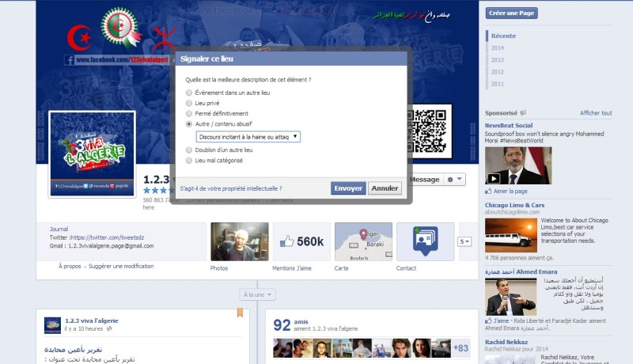Click the Message button on the page
This screenshot has width=633, height=364.
pyautogui.click(x=424, y=180)
